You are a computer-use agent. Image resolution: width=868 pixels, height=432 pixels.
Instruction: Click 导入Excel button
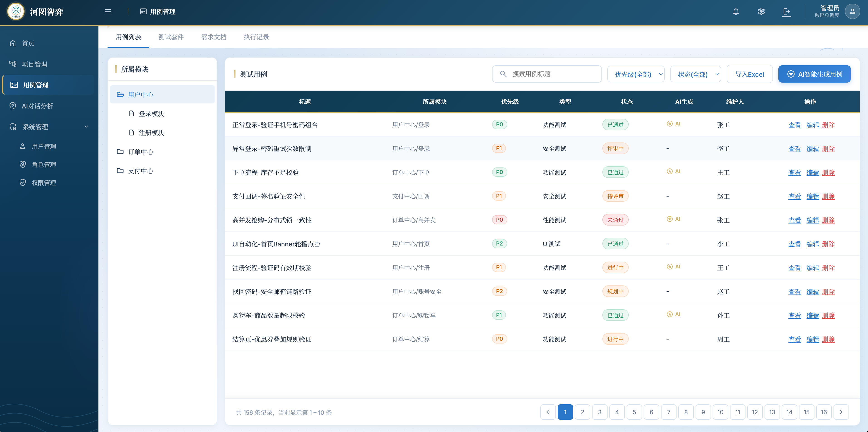[749, 74]
